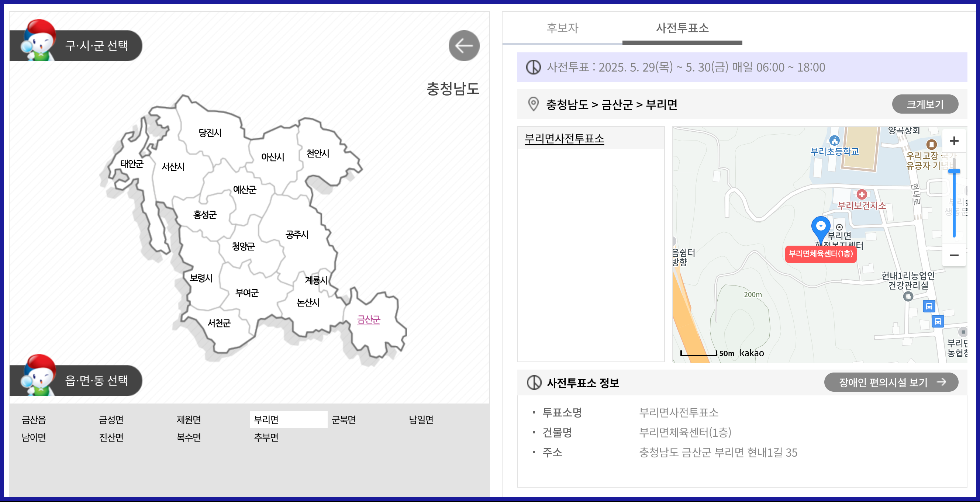Click the back arrow circle button
Image resolution: width=980 pixels, height=502 pixels.
pyautogui.click(x=464, y=46)
